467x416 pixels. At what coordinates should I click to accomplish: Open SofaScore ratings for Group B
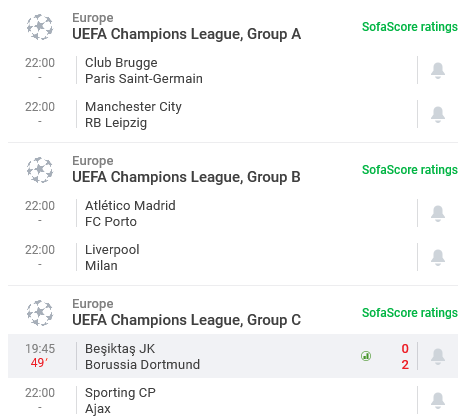coord(410,170)
